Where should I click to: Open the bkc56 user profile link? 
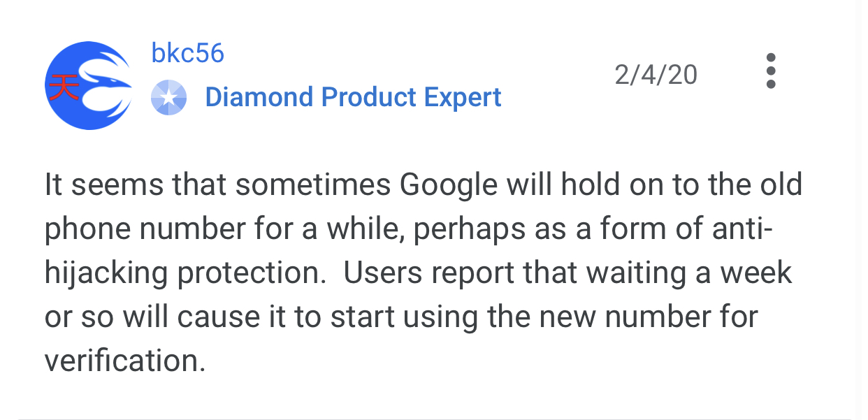187,52
